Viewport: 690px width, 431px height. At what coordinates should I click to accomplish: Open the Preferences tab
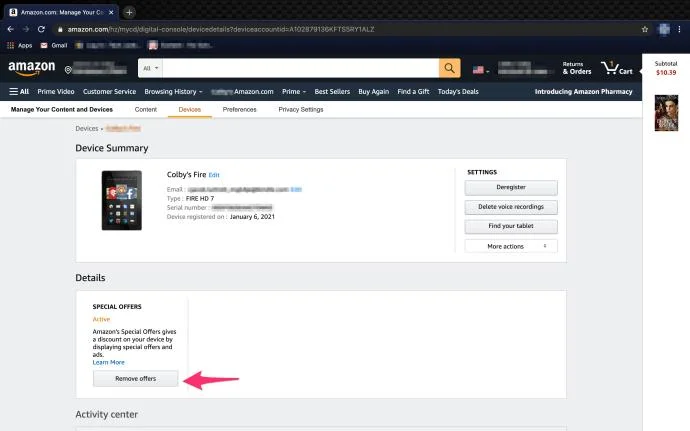tap(239, 109)
